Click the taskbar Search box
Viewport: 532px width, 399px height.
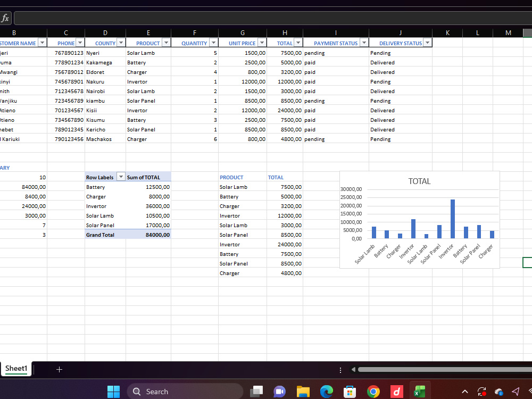[x=185, y=392]
